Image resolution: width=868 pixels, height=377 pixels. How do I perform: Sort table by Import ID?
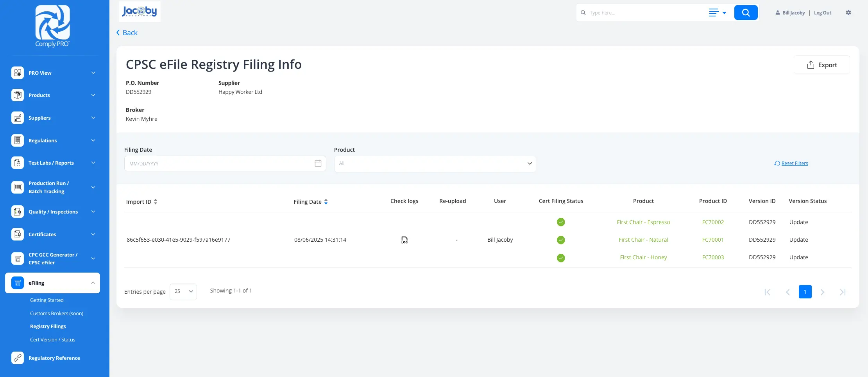pyautogui.click(x=156, y=202)
